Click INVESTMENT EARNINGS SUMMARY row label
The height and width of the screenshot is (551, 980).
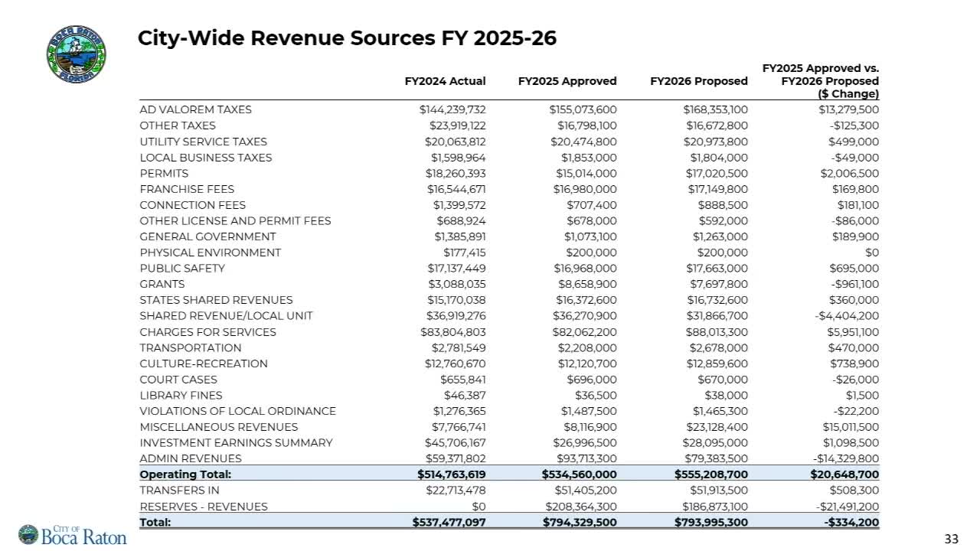[236, 443]
